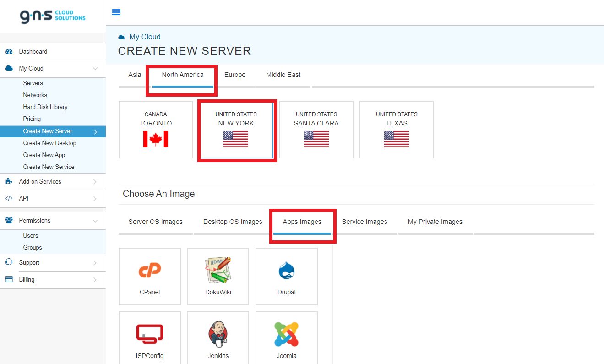Open Users under Permissions

click(31, 236)
